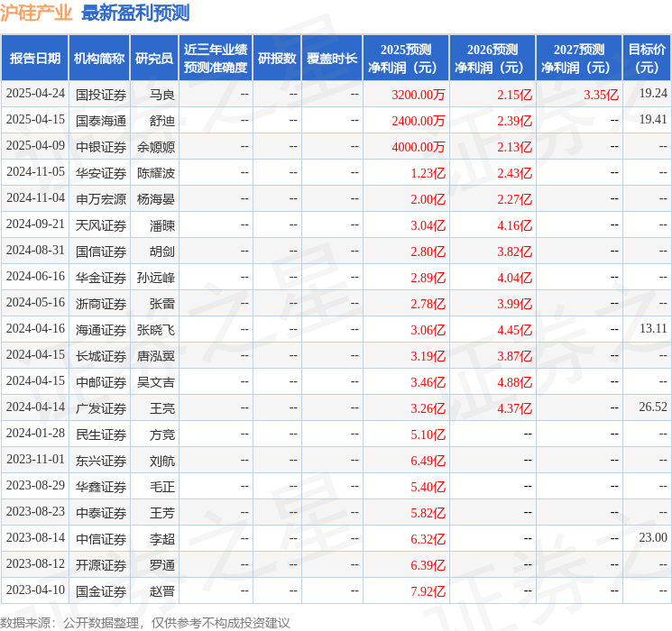Click the 研报数 column header
Viewport: 672px width, 631px height.
click(277, 59)
